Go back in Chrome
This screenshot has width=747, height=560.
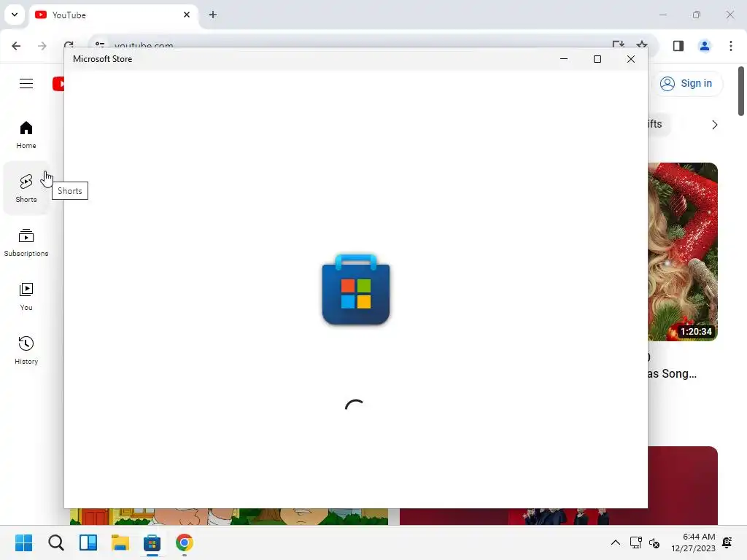coord(16,46)
